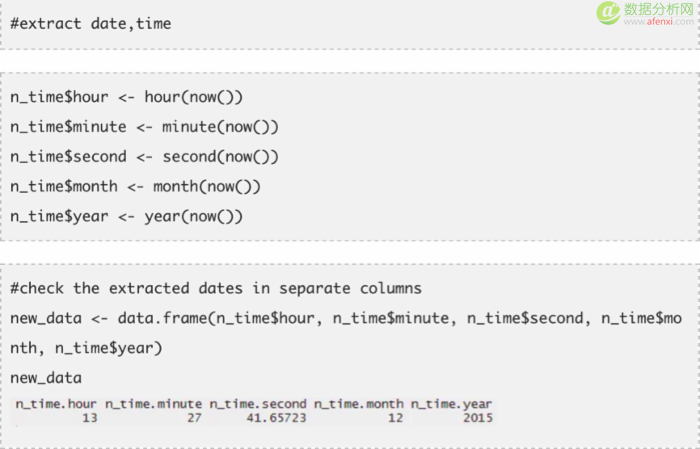Click the n_time.month column header
The width and height of the screenshot is (700, 449).
point(358,404)
